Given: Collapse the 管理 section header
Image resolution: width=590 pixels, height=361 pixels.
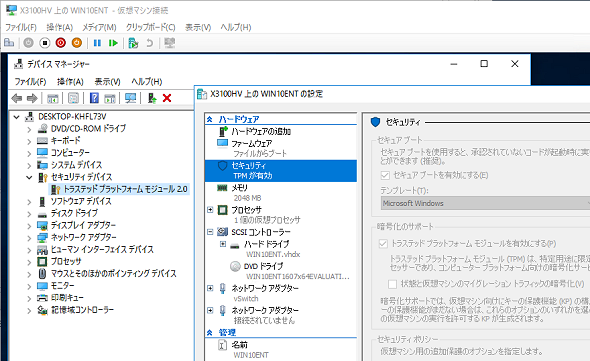Looking at the screenshot, I should (x=210, y=332).
